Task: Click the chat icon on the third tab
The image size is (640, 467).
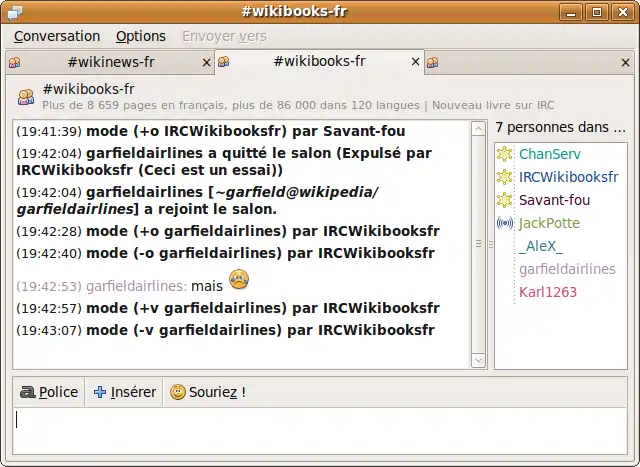Action: (433, 62)
